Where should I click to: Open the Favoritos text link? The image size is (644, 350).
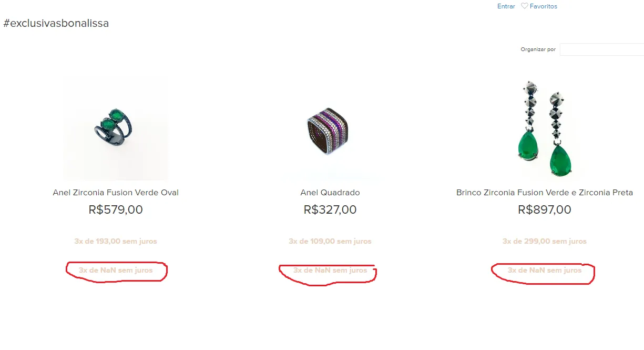point(543,6)
